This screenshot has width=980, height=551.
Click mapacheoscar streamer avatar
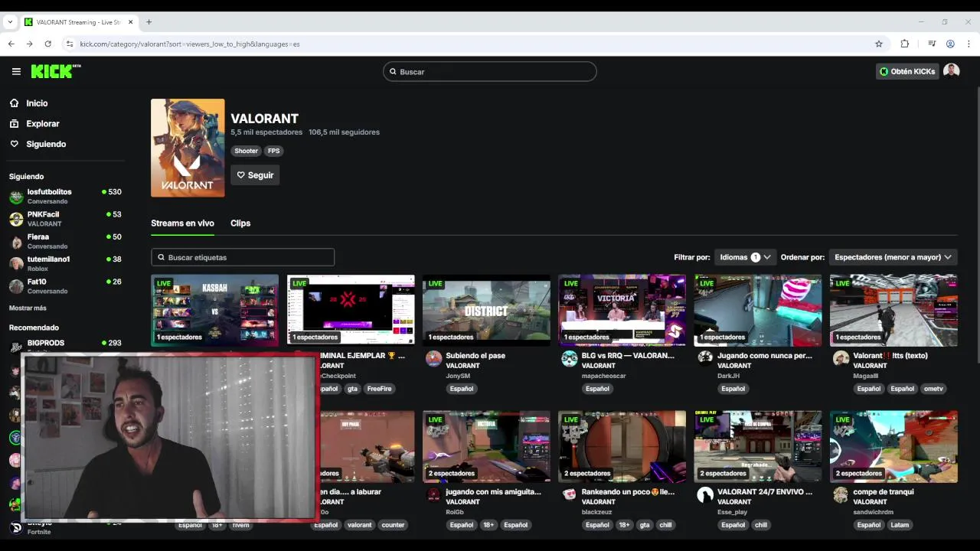(569, 359)
